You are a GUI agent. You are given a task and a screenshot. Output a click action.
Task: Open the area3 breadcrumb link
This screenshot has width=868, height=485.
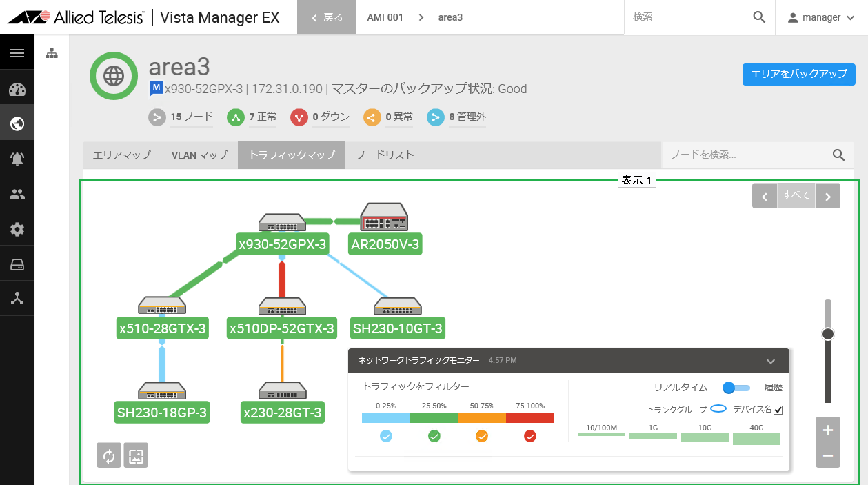click(450, 17)
